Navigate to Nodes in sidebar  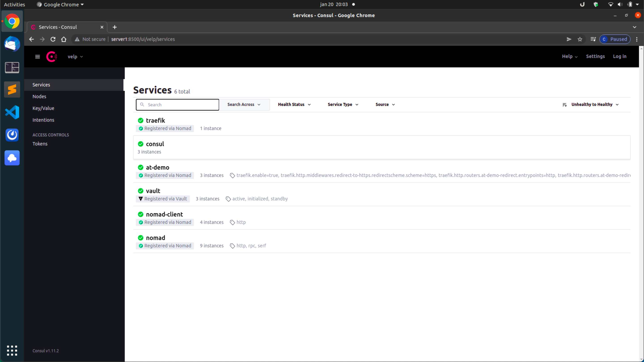pyautogui.click(x=39, y=96)
